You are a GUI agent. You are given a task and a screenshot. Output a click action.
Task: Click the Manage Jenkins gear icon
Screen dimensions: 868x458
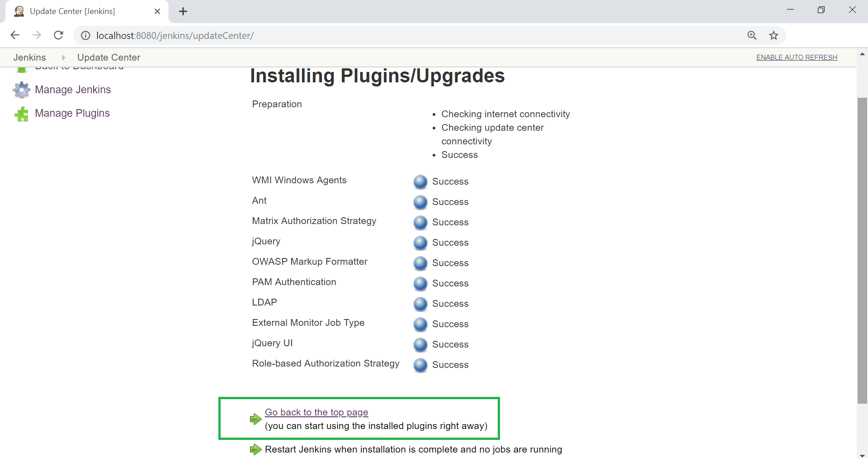point(22,90)
